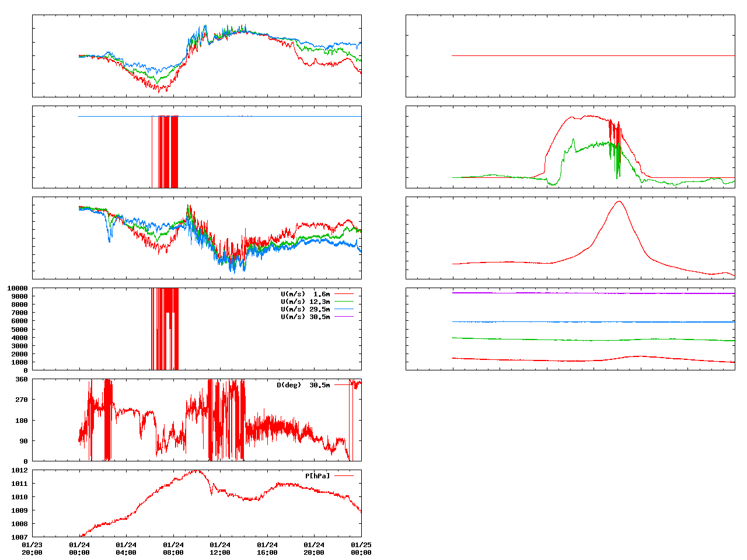This screenshot has width=747, height=560.
Task: Click the "01/25 00:00" time axis label
Action: 361,549
